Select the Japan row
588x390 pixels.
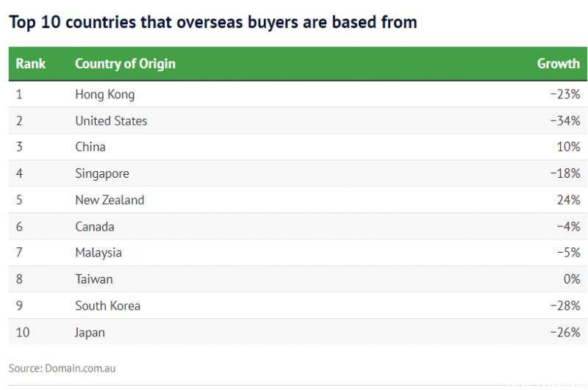298,332
